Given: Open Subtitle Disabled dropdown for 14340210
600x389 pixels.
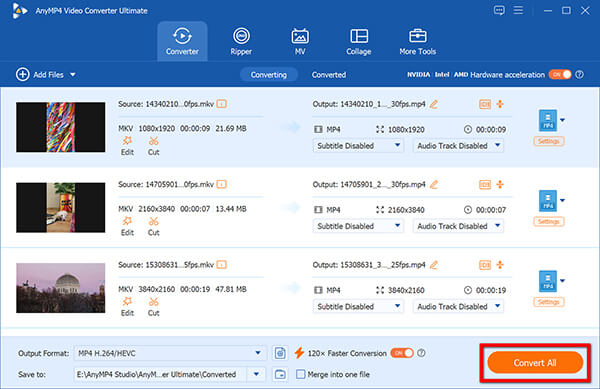Looking at the screenshot, I should [x=358, y=146].
